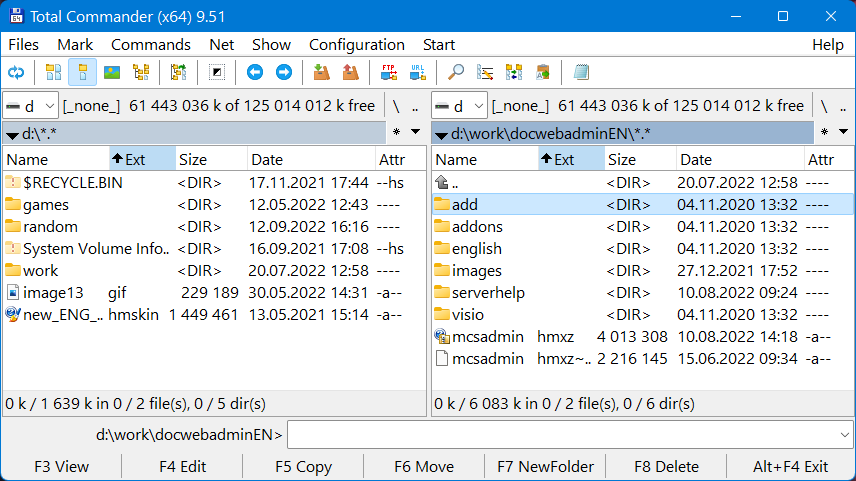Viewport: 856px width, 481px height.
Task: Click the synchronize directories icon
Action: 514,72
